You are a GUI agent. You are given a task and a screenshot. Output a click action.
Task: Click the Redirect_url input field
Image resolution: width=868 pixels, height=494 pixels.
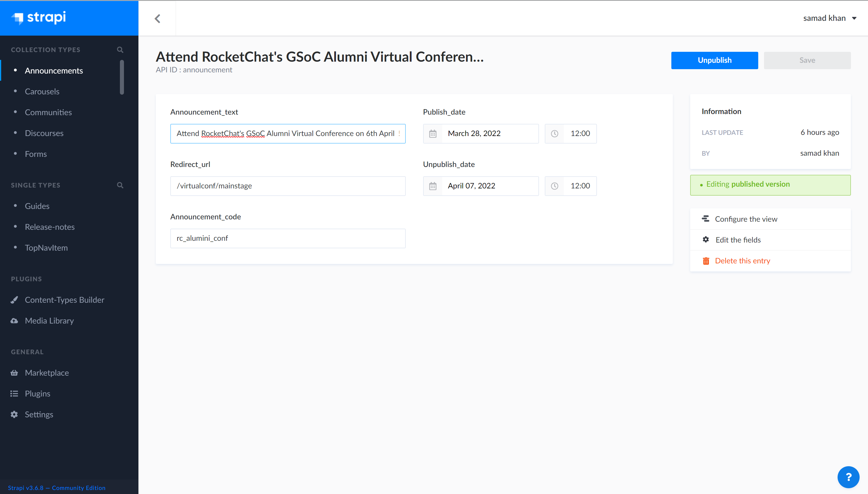pyautogui.click(x=288, y=186)
